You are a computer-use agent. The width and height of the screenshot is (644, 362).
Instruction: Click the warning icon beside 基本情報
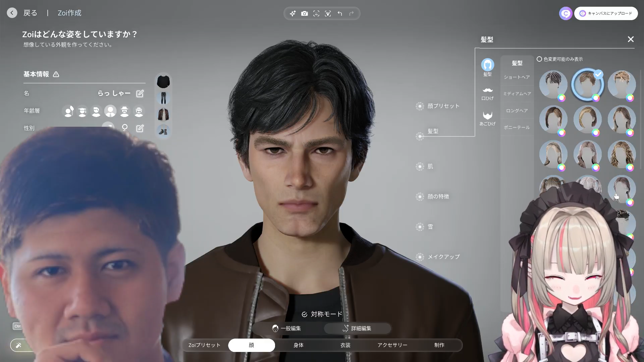click(x=56, y=74)
